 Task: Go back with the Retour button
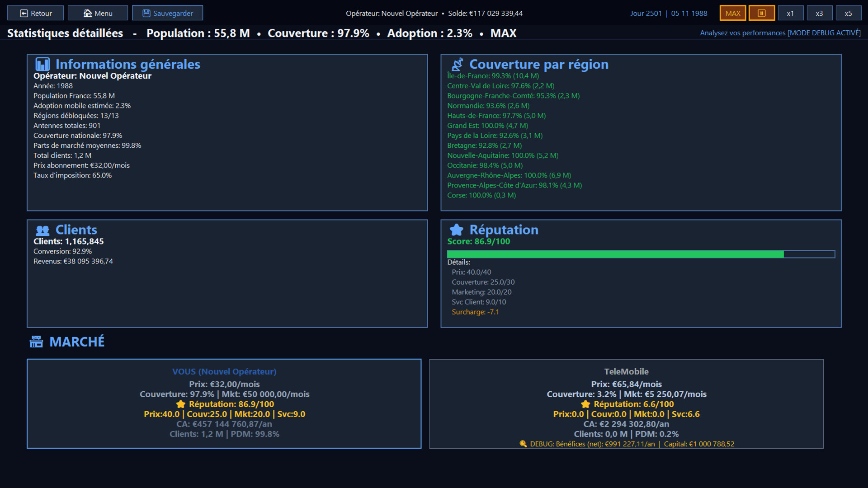[35, 13]
